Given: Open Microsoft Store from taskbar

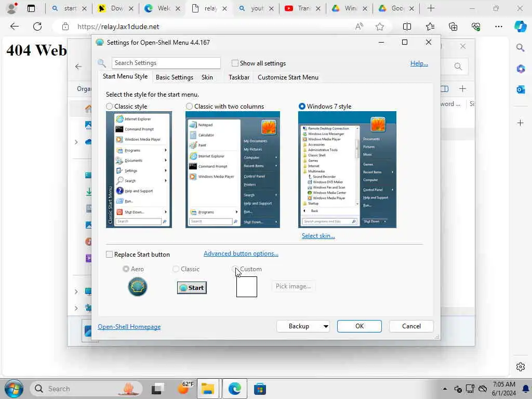Looking at the screenshot, I should [260, 389].
